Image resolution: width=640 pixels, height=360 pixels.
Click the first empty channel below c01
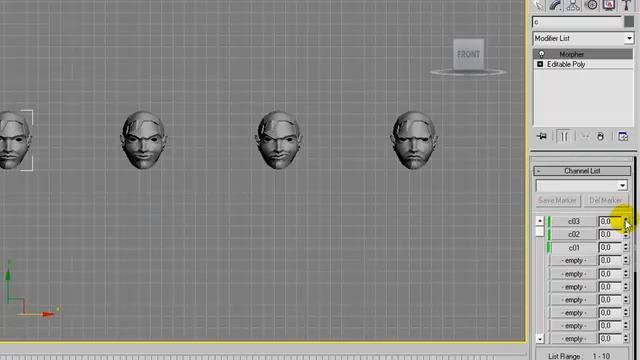573,260
